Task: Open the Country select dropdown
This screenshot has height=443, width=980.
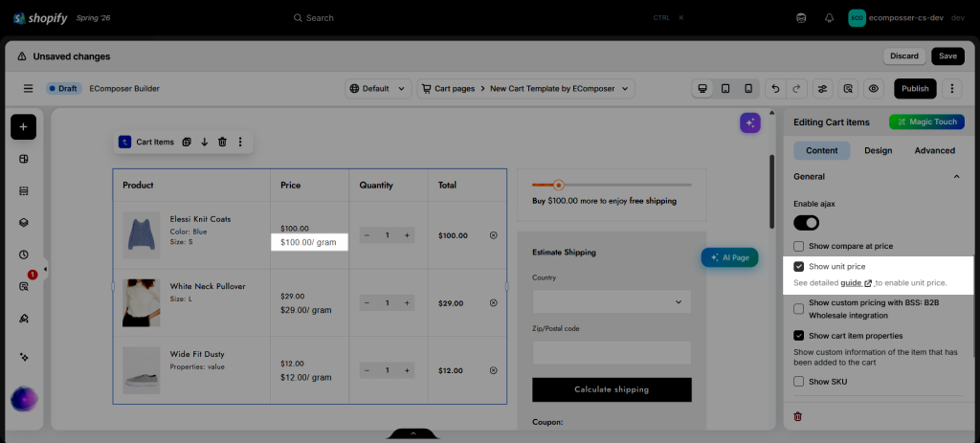Action: pyautogui.click(x=612, y=301)
